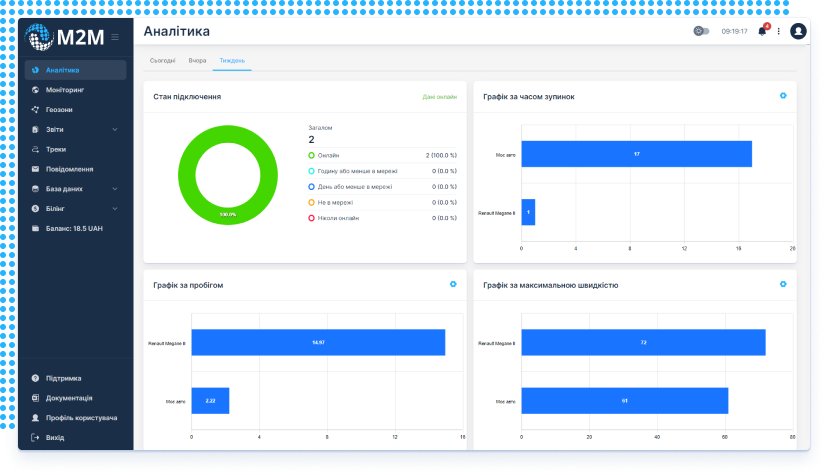
Task: Toggle the theme switch in the top bar
Action: pos(701,31)
